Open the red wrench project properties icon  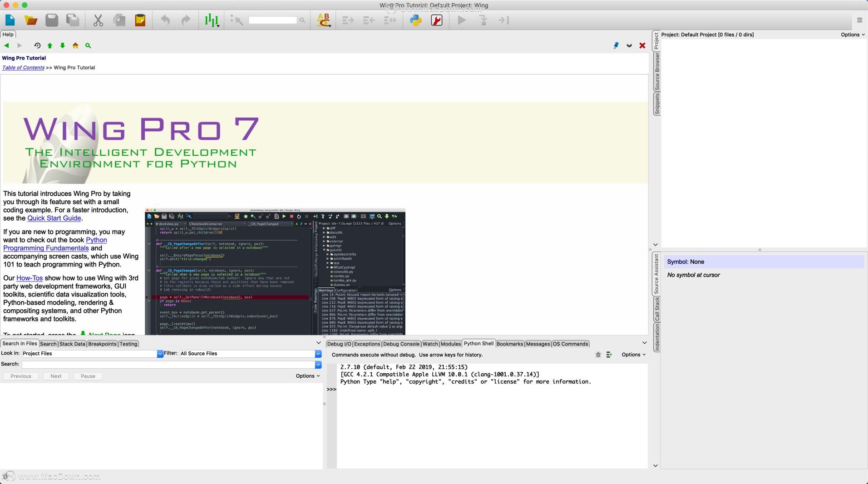tap(437, 20)
